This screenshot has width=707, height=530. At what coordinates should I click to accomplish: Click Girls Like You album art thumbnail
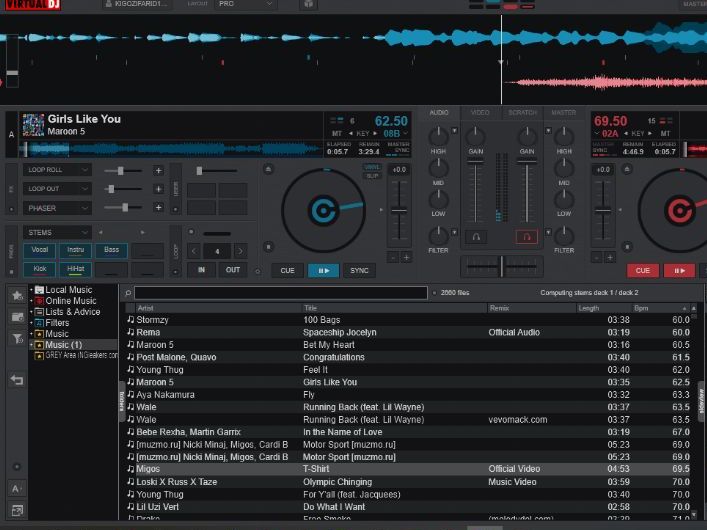click(x=33, y=125)
